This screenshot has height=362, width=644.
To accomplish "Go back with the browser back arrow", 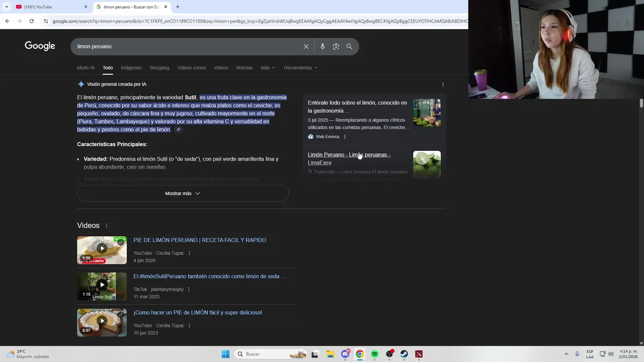I will coord(7,21).
